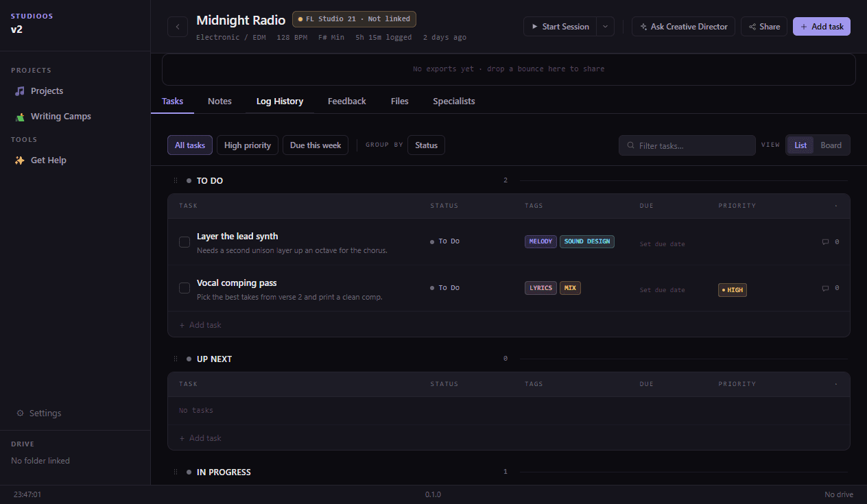Click the Start Session button
Viewport: 867px width, 504px height.
(x=560, y=27)
